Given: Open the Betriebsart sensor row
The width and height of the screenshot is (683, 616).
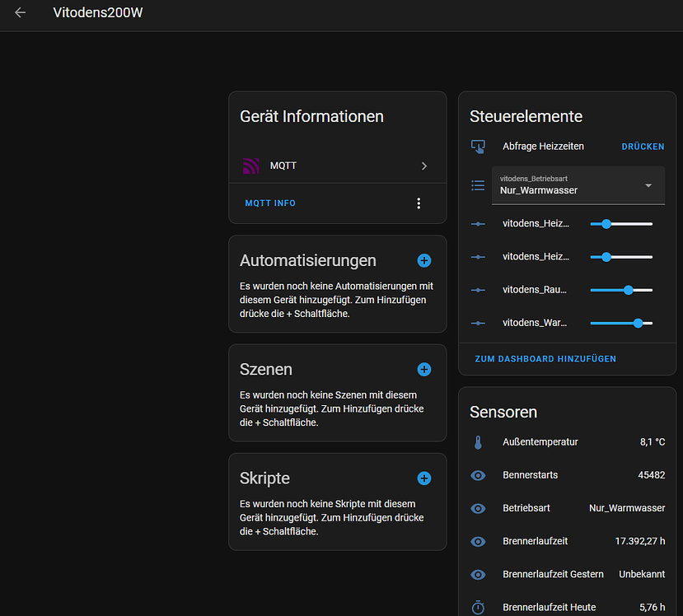Looking at the screenshot, I should [567, 508].
